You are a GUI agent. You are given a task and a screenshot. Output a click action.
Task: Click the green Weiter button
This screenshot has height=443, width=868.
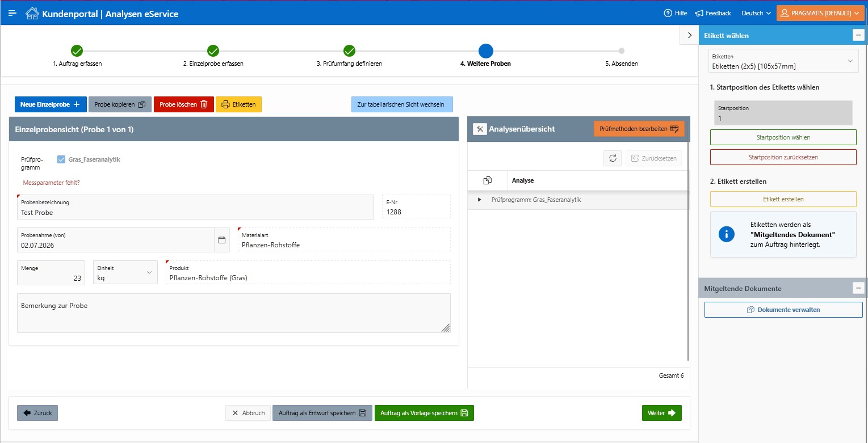[x=662, y=413]
